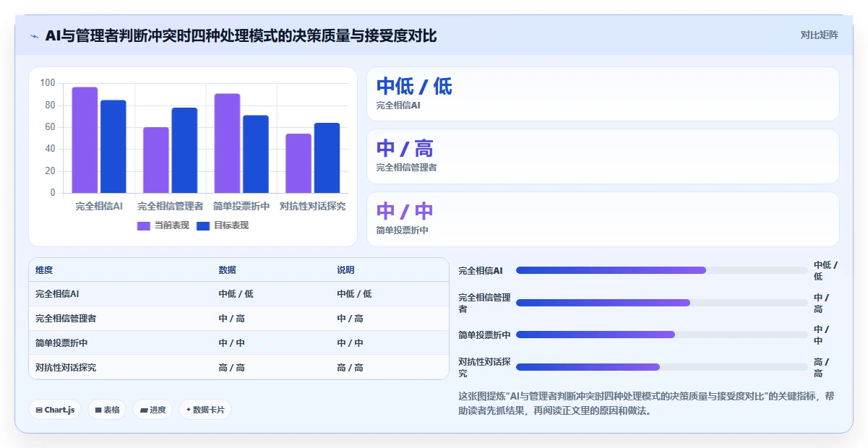Toggle the 当前表现 legend swatch
This screenshot has width=868, height=448.
point(144,225)
